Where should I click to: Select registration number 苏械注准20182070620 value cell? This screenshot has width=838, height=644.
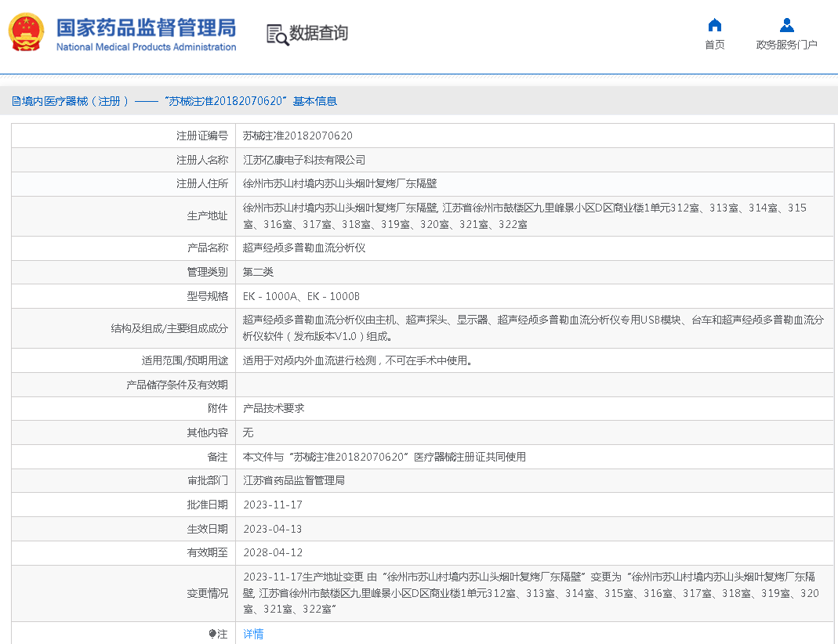coord(298,136)
